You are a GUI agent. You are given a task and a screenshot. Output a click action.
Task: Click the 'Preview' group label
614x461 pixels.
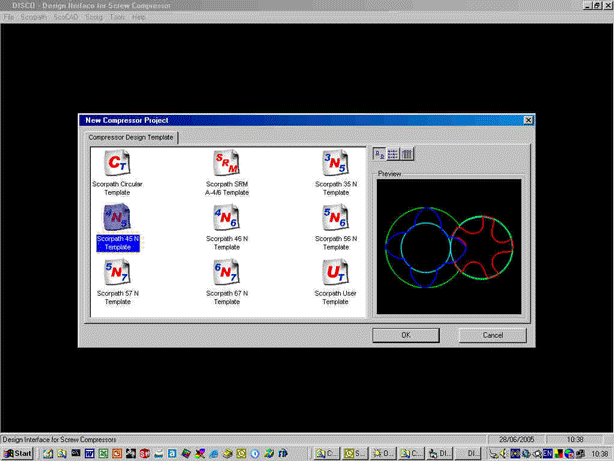[x=389, y=174]
